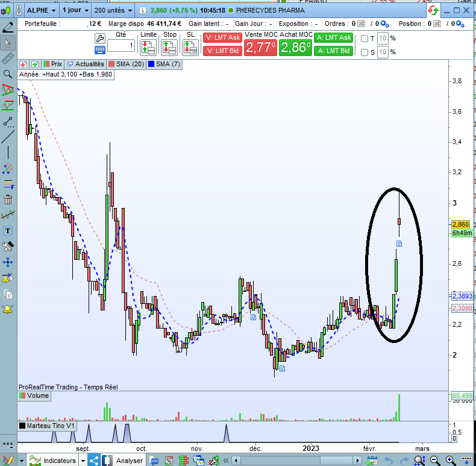
Task: Click the A: LMT Ask buy button
Action: point(334,37)
